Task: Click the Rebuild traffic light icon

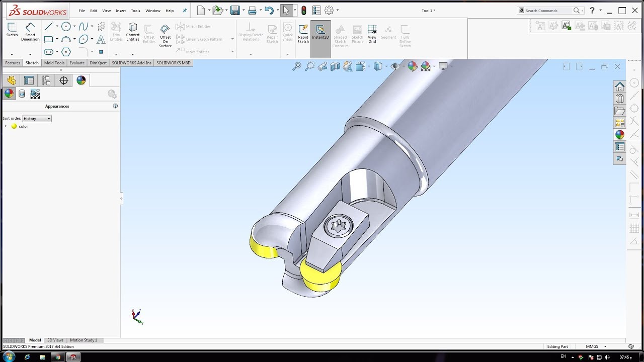Action: click(x=303, y=10)
